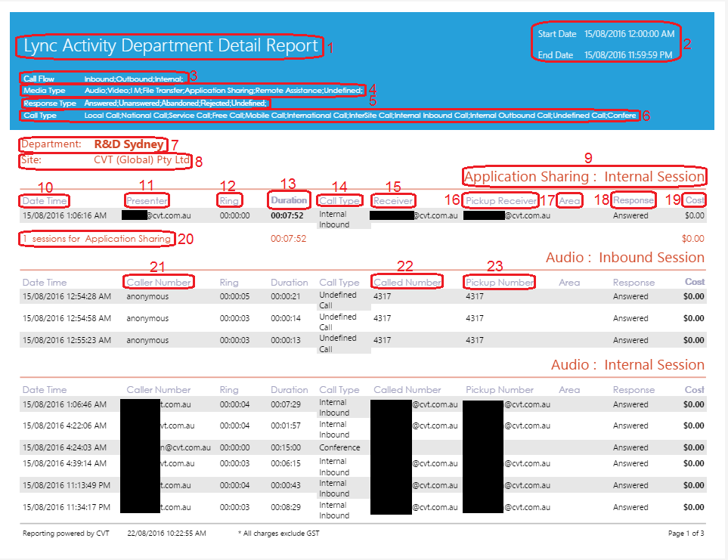Select the 15/08/2016 4:22:06 AM row date
The image size is (728, 560).
point(64,426)
